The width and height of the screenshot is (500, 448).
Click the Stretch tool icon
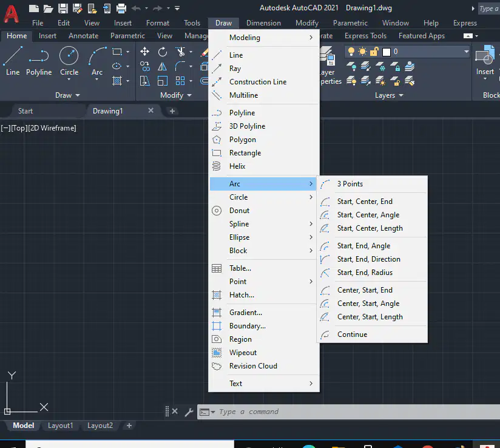[145, 81]
